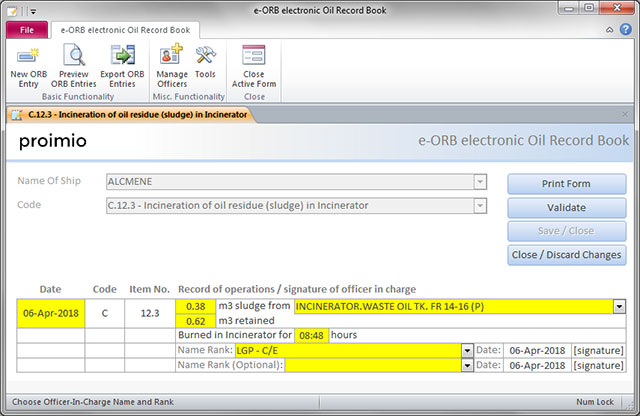Click the Print Form button

(566, 184)
